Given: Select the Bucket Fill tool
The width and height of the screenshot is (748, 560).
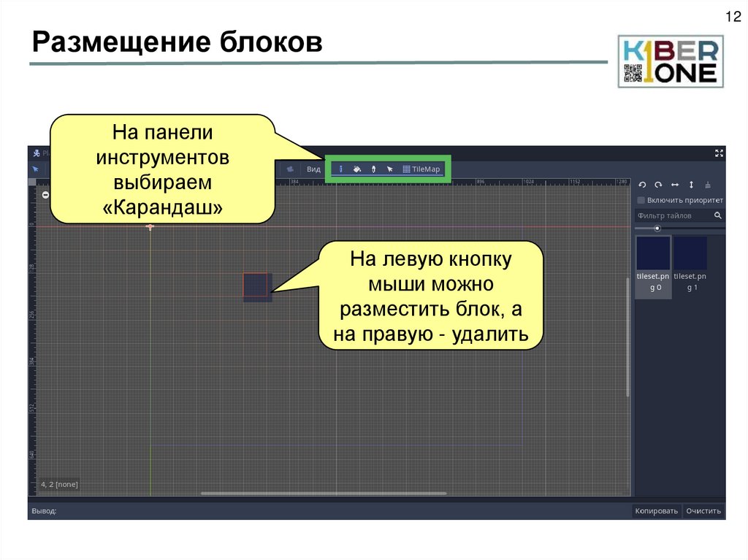Looking at the screenshot, I should tap(356, 169).
